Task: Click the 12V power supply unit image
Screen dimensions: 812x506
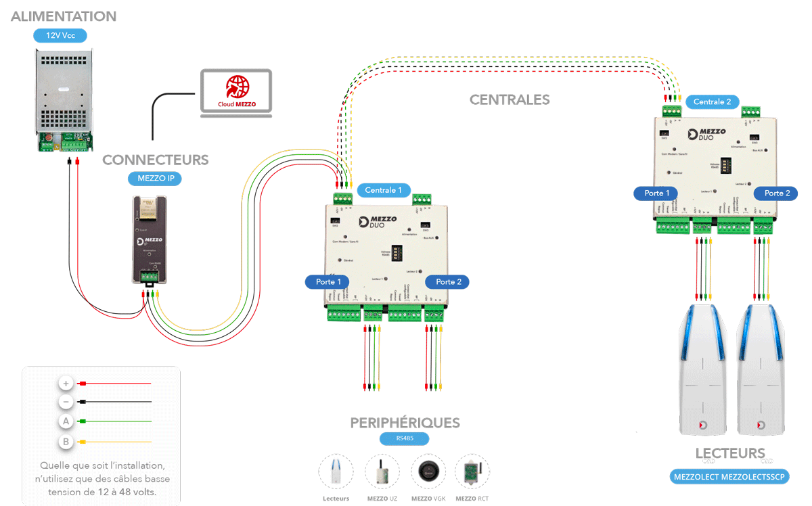Action: pos(64,99)
